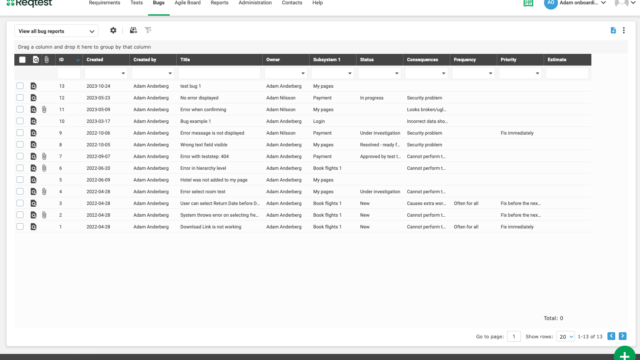Open the Administration menu

255,3
